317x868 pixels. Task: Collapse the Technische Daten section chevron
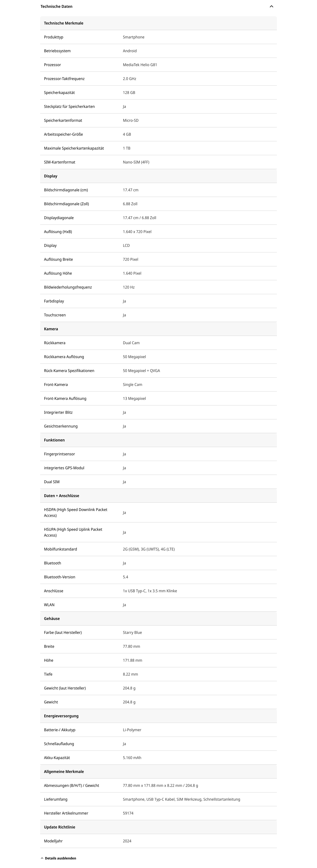[271, 6]
